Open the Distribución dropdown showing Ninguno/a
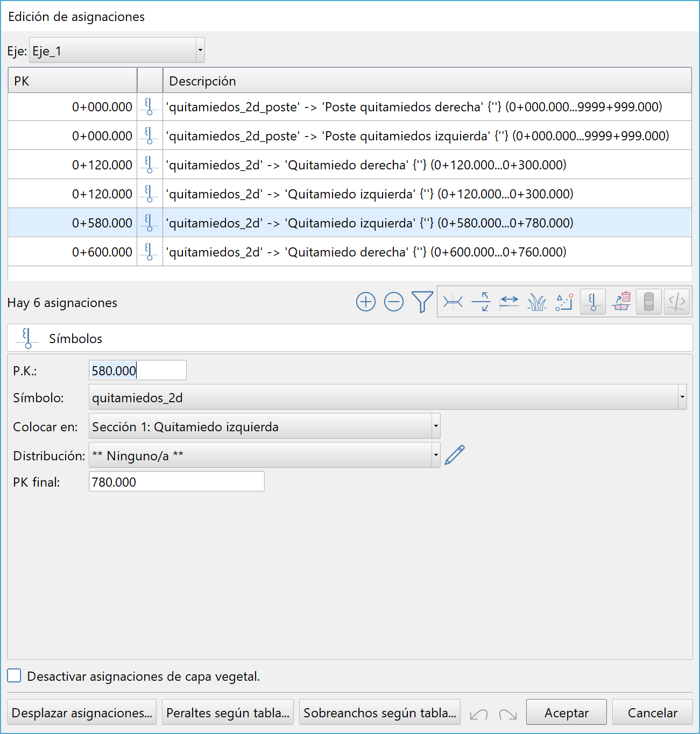Screen dimensions: 700x734 coord(435,454)
